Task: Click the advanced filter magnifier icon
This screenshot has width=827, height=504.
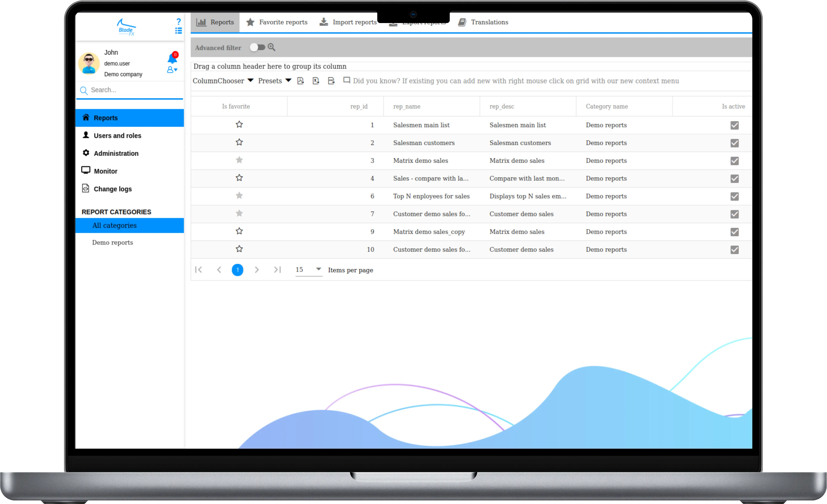Action: (x=271, y=47)
